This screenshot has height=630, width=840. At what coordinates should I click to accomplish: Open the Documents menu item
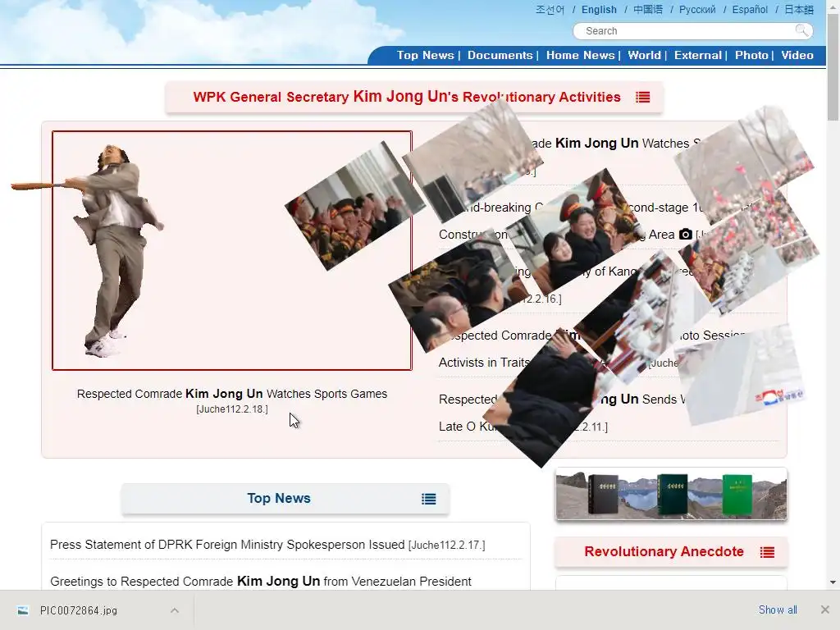click(500, 55)
